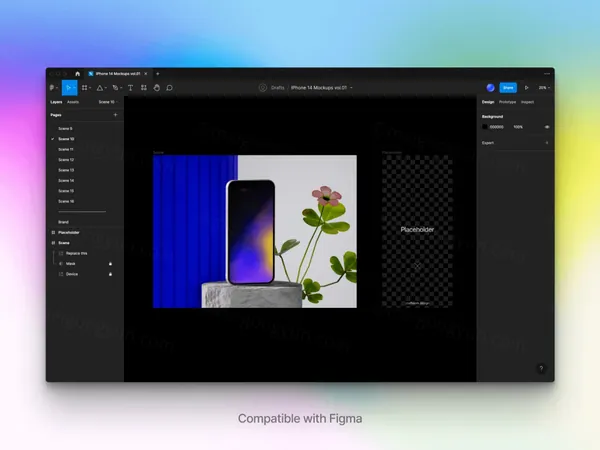Screen dimensions: 600x450
Task: Toggle background fill visibility eye
Action: coord(547,127)
